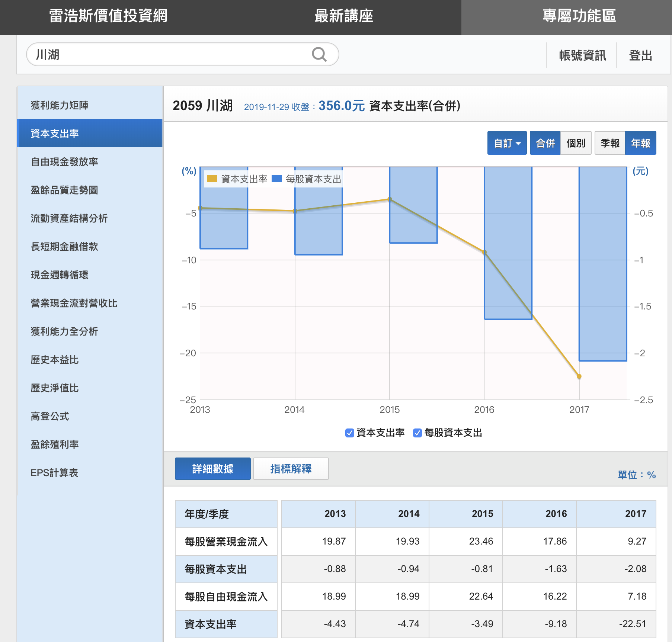The width and height of the screenshot is (672, 642).
Task: Select 自由現金發放率 in sidebar
Action: tap(64, 162)
